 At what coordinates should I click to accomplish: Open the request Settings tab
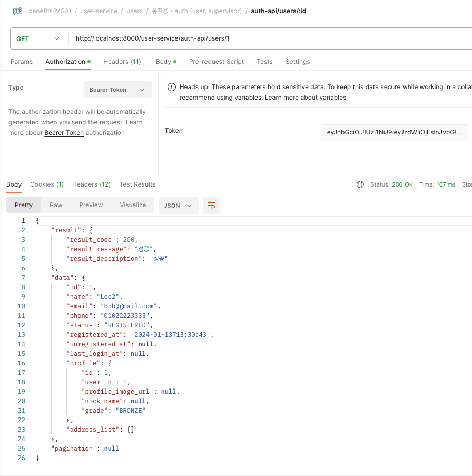(298, 62)
